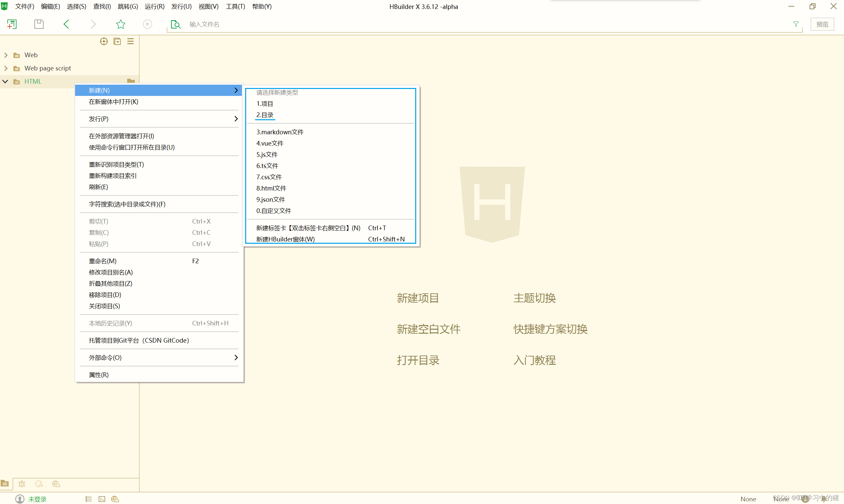Expand the Web project folder
The width and height of the screenshot is (844, 504).
coord(6,55)
